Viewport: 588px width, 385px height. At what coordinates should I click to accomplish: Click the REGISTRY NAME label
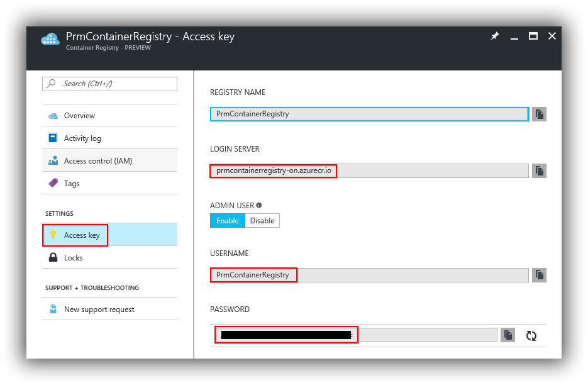point(238,92)
